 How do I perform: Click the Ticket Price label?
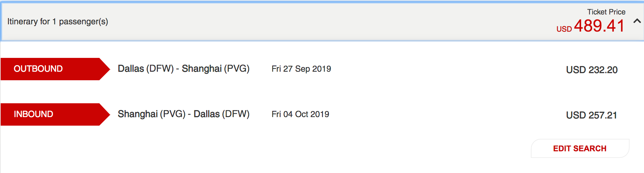[x=606, y=12]
